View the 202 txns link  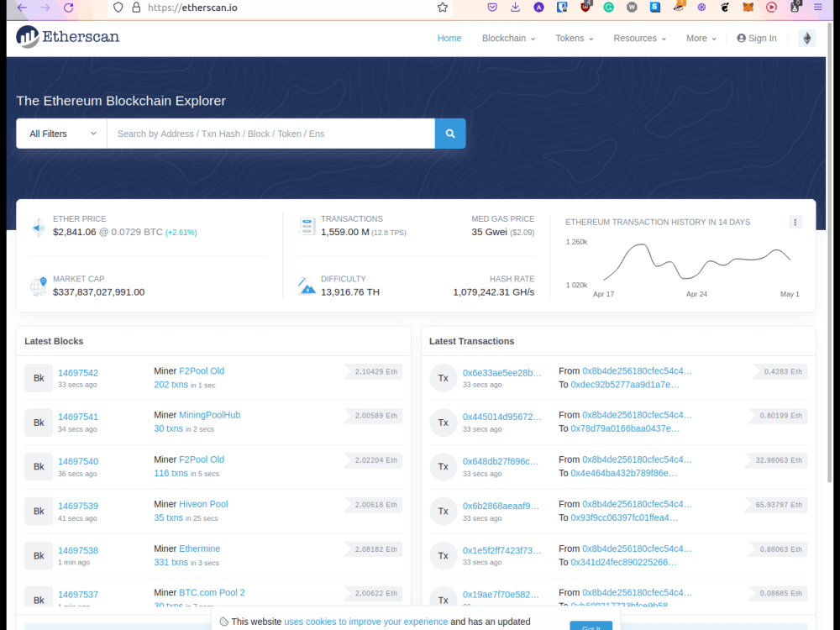coord(171,385)
